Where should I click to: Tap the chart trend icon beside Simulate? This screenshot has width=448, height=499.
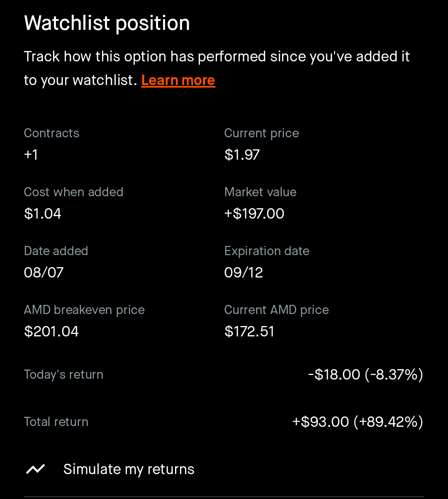coord(36,469)
